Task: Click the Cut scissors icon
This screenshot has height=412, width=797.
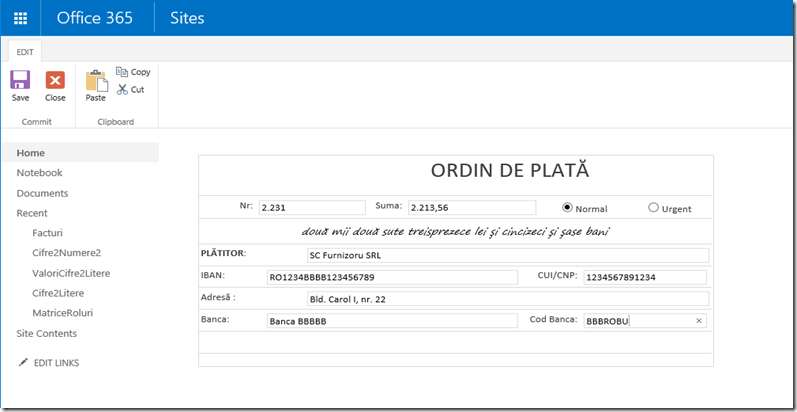Action: (123, 89)
